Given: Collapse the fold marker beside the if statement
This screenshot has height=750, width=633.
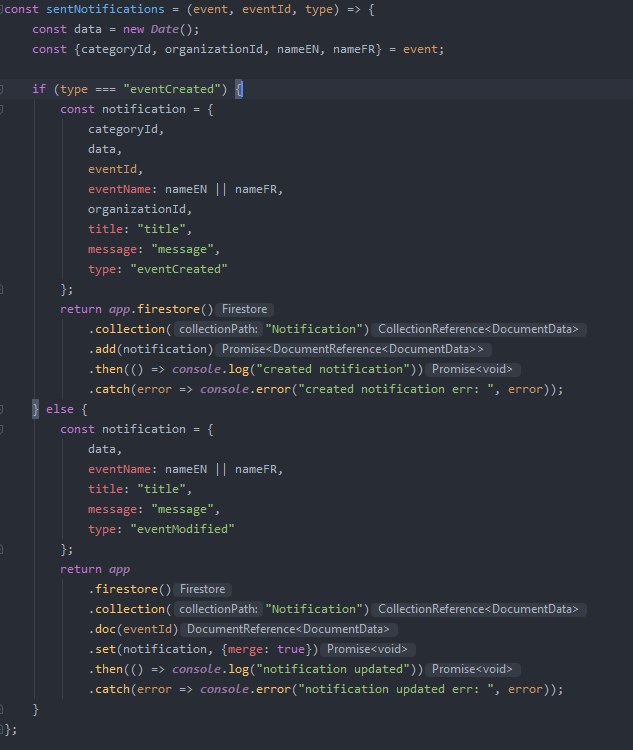Looking at the screenshot, I should pos(2,89).
